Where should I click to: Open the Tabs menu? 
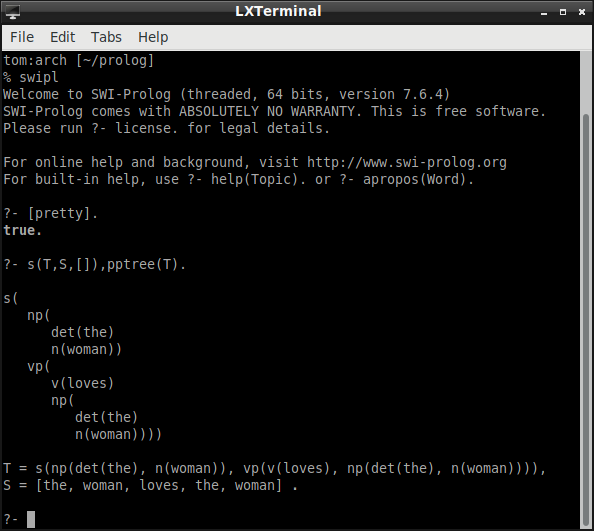click(x=106, y=37)
